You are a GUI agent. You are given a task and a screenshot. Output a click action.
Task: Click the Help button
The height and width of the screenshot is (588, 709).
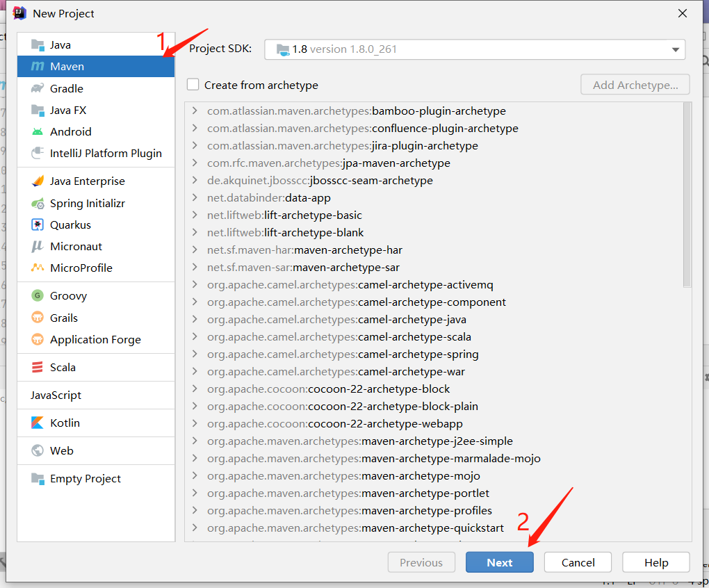click(656, 562)
